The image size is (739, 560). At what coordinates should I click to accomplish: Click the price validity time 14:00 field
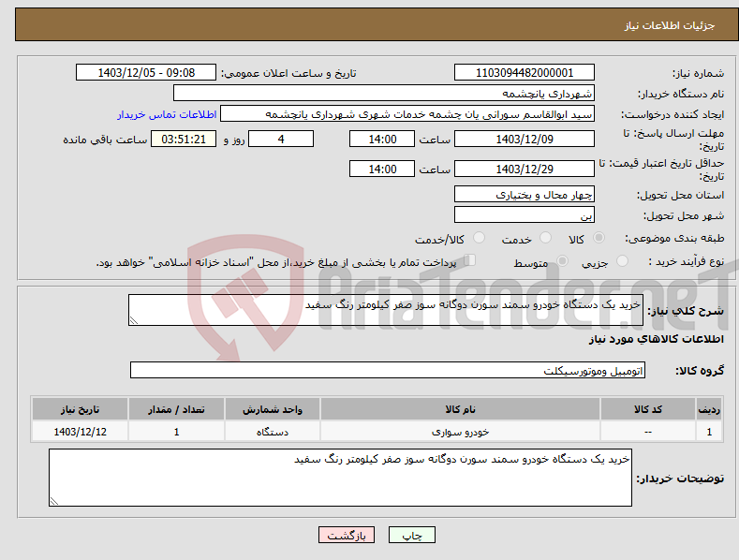(382, 169)
